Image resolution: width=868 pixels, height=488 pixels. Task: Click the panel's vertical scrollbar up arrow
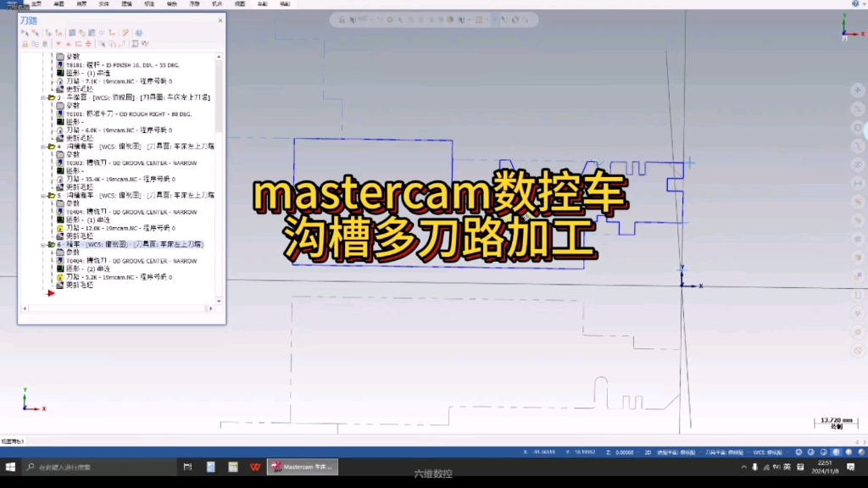click(220, 57)
